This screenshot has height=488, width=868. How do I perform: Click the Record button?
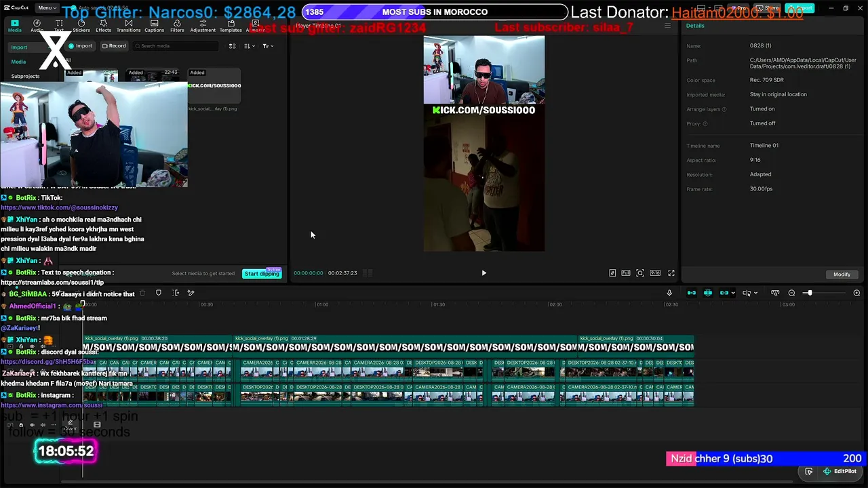click(x=114, y=46)
